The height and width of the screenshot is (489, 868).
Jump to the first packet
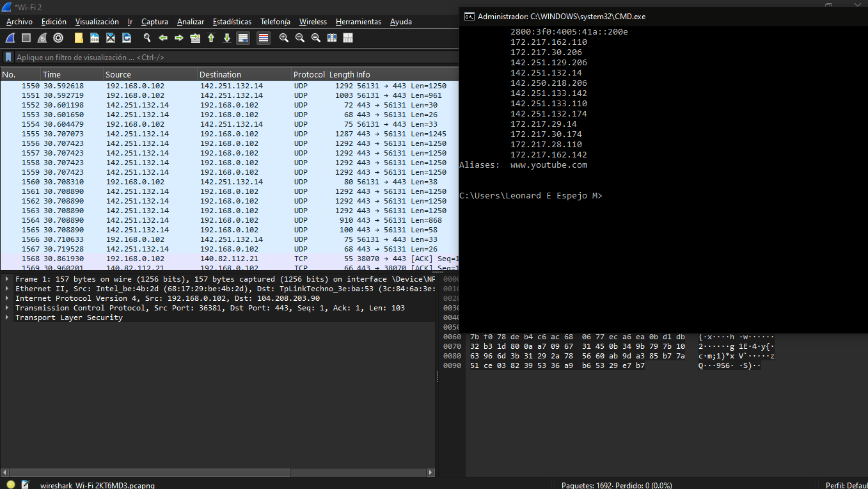211,38
